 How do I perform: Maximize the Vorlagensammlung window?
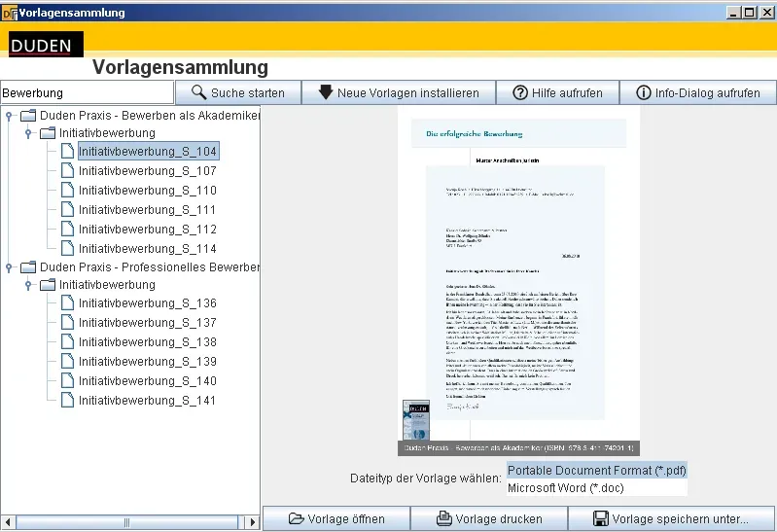tap(750, 13)
